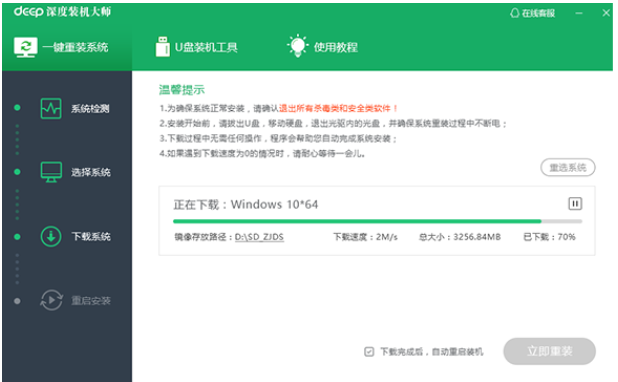Click the gray dot beside 重启安装
The image size is (618, 382).
coord(17,301)
